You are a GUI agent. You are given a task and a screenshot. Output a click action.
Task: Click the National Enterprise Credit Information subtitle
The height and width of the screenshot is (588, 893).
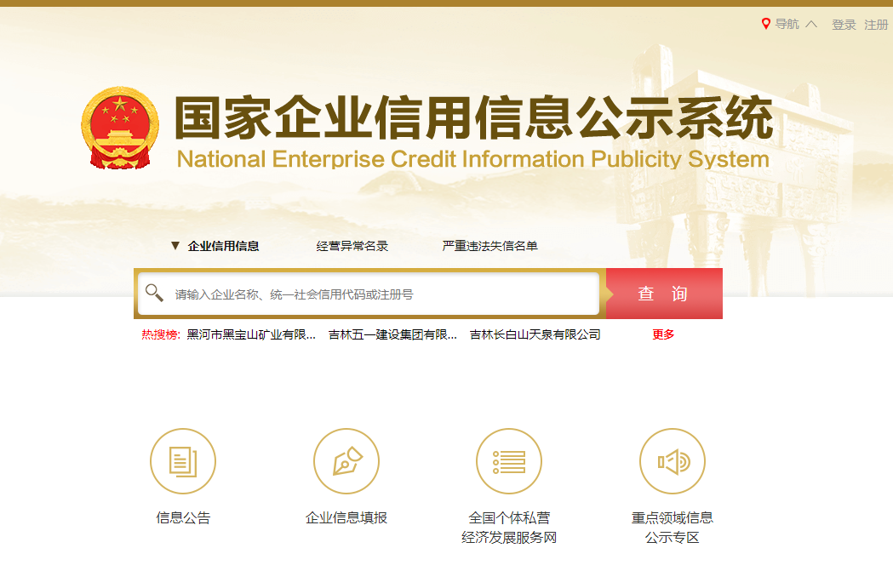point(472,159)
